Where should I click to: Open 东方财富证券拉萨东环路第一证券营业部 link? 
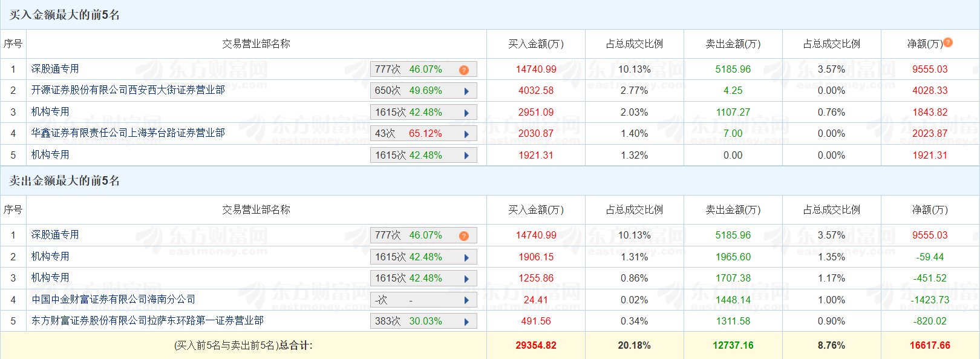pos(148,321)
